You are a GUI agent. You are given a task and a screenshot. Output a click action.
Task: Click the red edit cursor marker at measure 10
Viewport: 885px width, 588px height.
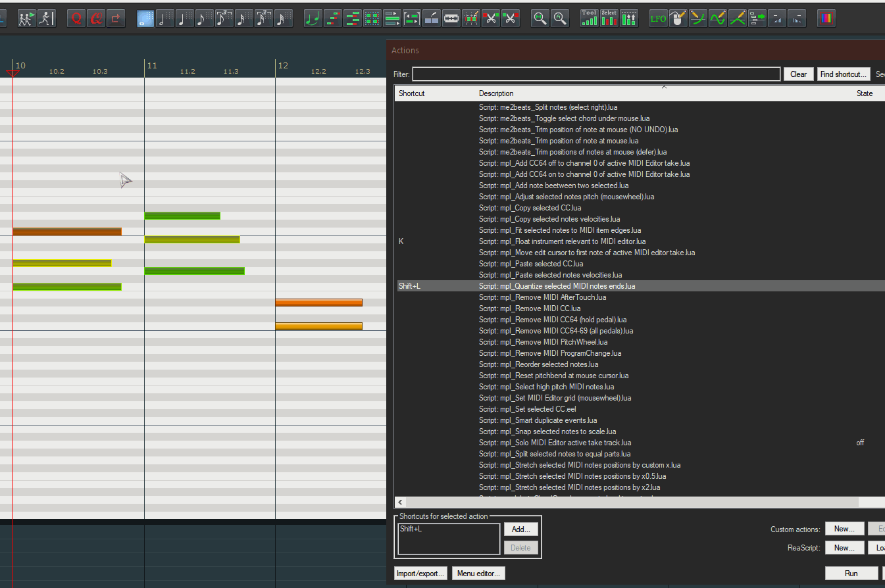[12, 72]
